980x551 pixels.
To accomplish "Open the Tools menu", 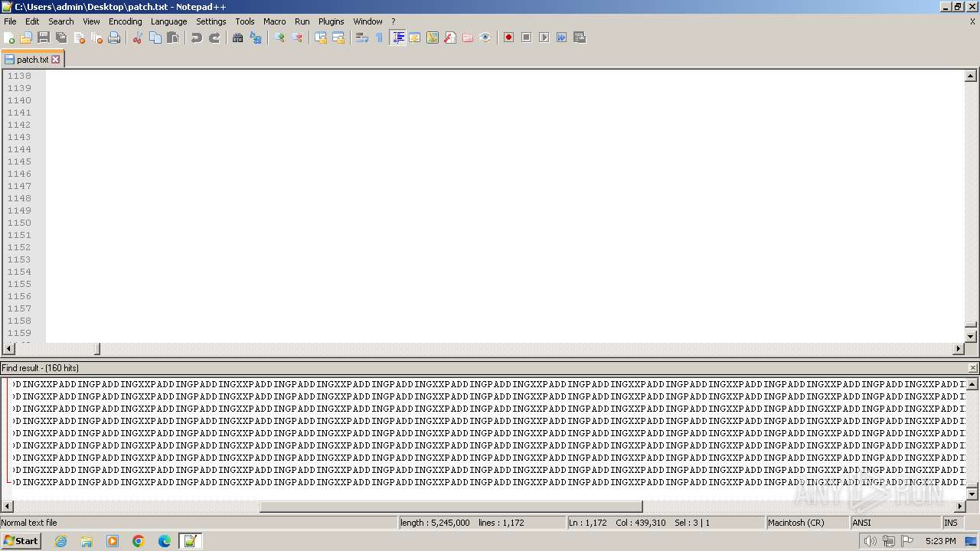I will [x=245, y=21].
